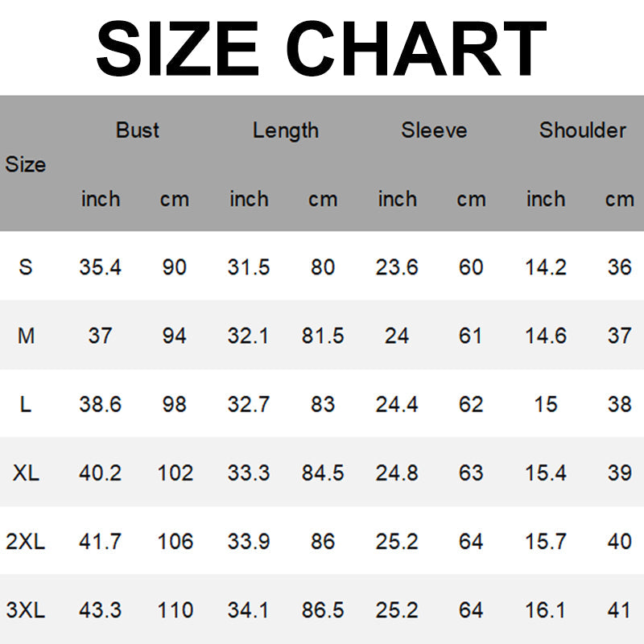Click the 35.4 bust inch value

coord(101,266)
